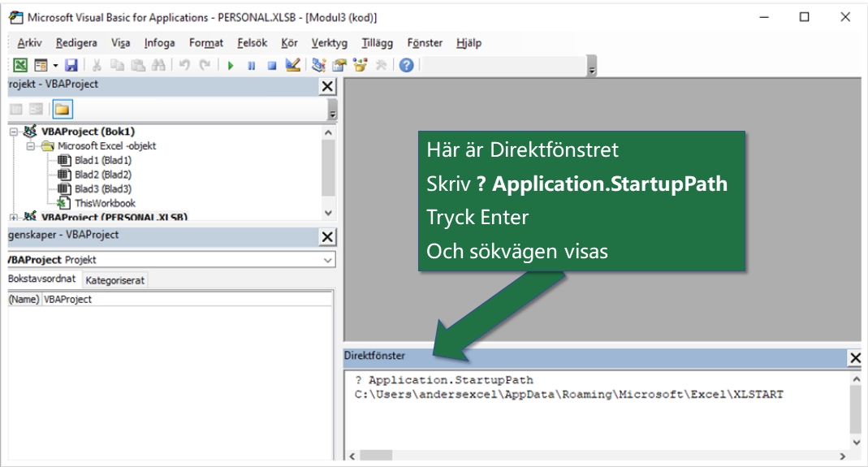Click the Toolbox wrench-and-hammer icon

click(x=381, y=65)
